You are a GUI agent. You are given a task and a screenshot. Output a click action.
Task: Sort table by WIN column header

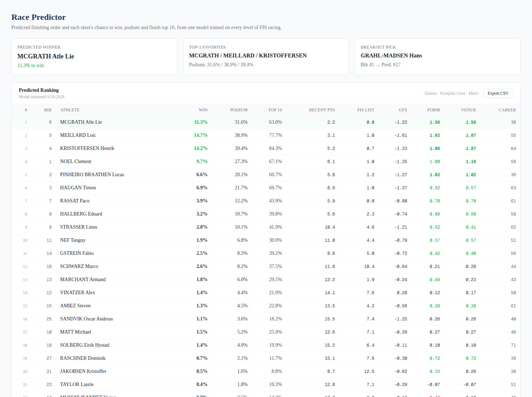pos(203,110)
